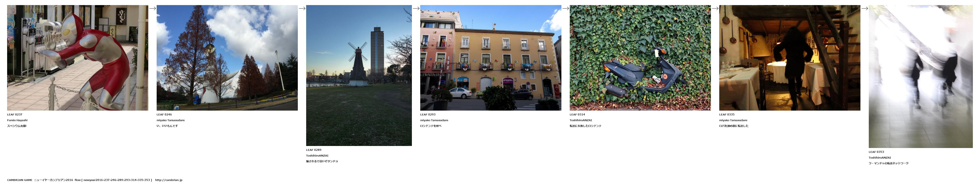980x185 pixels.
Task: Open the blurred figures photo LEAF 0353
Action: [x=921, y=76]
